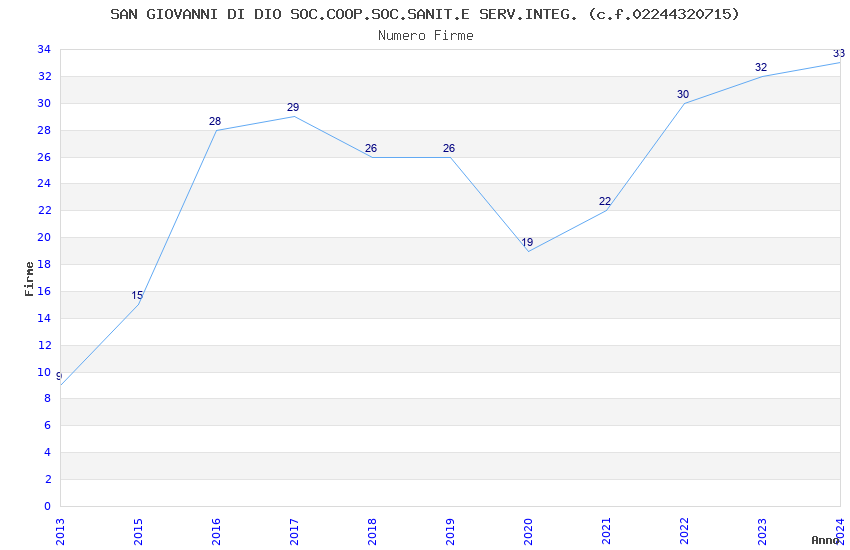Click the y-axis tick value 28
Viewport: 850px width, 550px height.
(44, 130)
